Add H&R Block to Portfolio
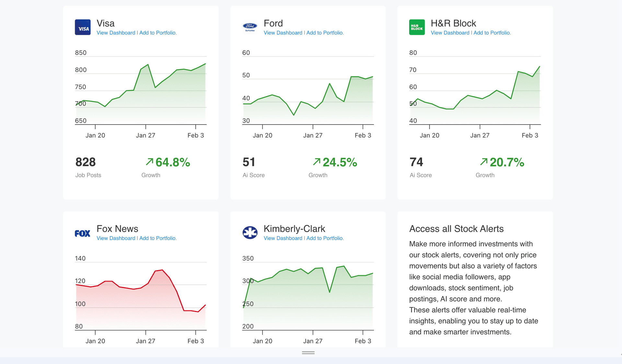This screenshot has width=622, height=364. coord(492,33)
